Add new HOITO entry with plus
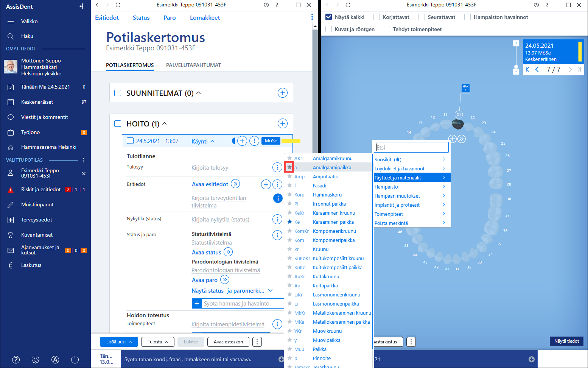588x368 pixels. pyautogui.click(x=283, y=123)
